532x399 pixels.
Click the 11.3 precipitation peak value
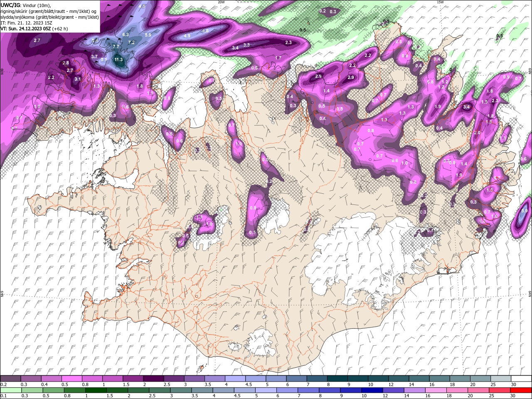coord(118,60)
